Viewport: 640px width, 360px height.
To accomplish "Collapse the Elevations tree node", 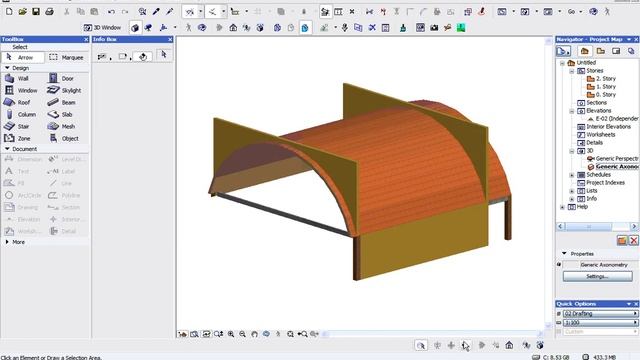I will pyautogui.click(x=572, y=111).
